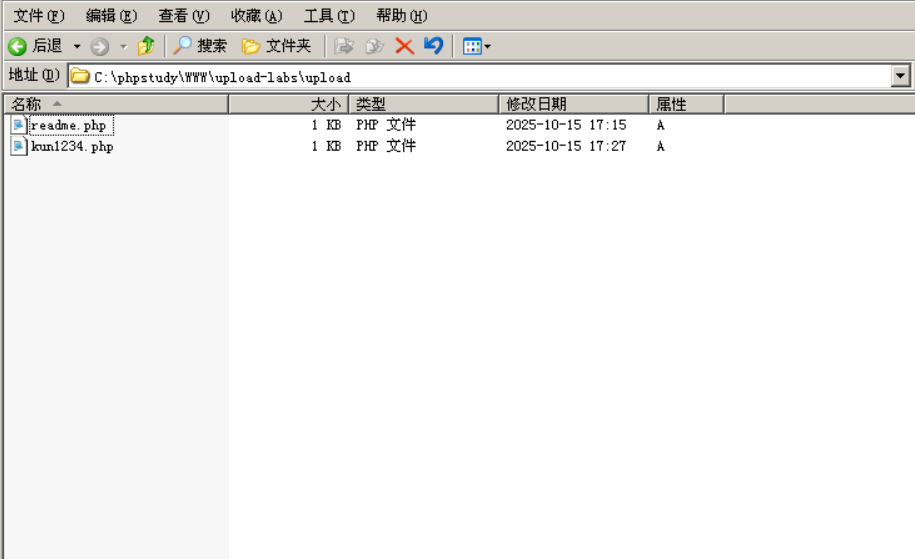Click the kun1234.php file icon
The height and width of the screenshot is (559, 915).
click(19, 146)
